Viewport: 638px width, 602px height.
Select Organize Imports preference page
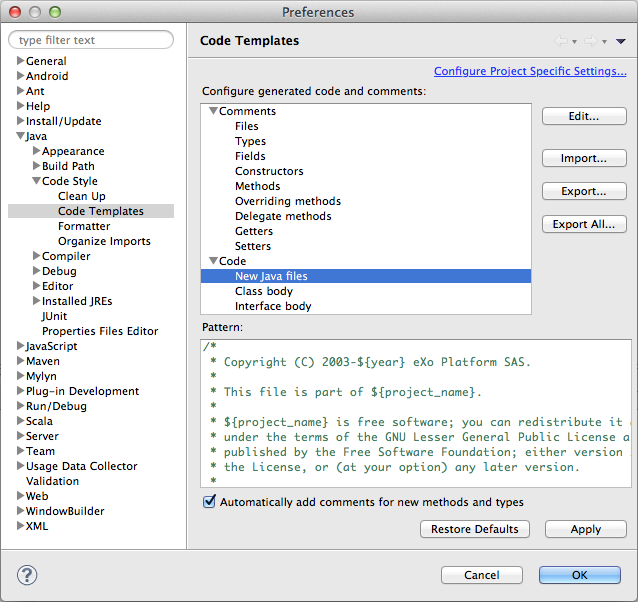tap(104, 241)
